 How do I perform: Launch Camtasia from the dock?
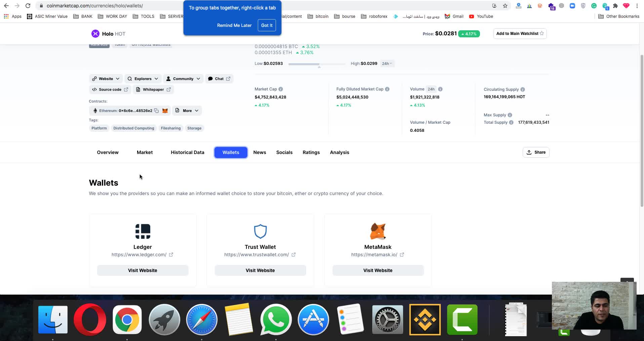(462, 319)
